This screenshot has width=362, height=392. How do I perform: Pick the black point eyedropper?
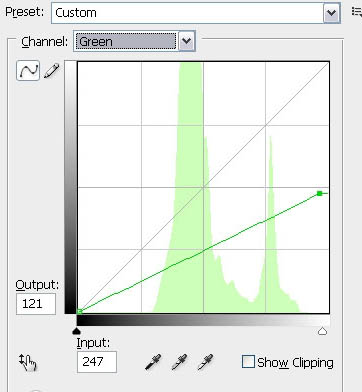coord(153,362)
